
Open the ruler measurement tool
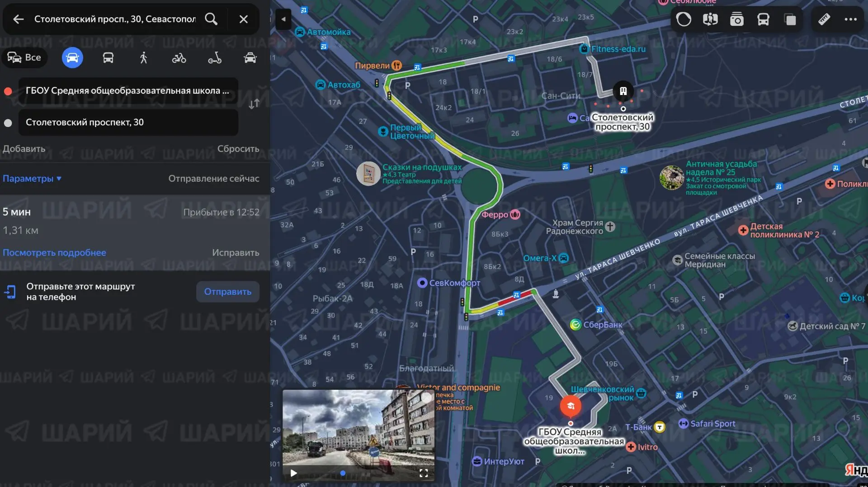coord(824,19)
